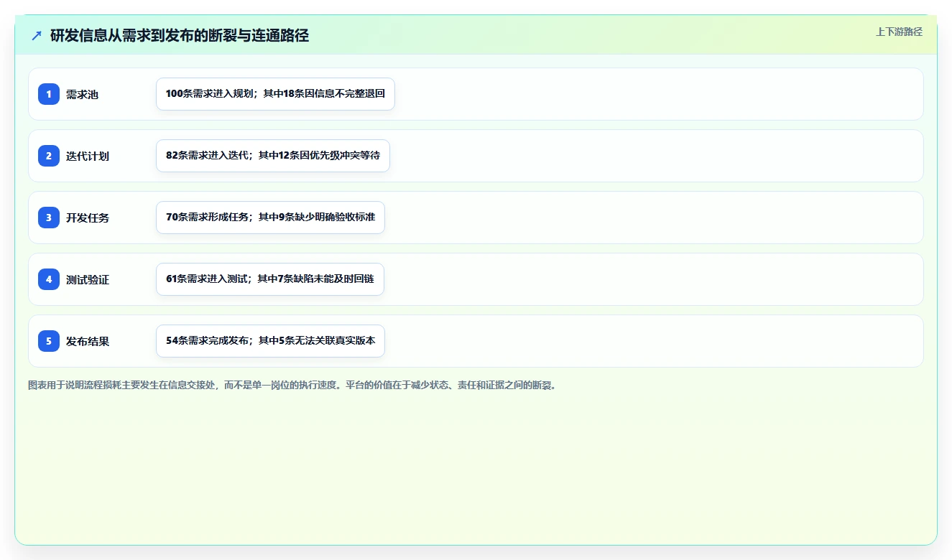Select the 开发任务 stage label
The height and width of the screenshot is (560, 952).
88,218
